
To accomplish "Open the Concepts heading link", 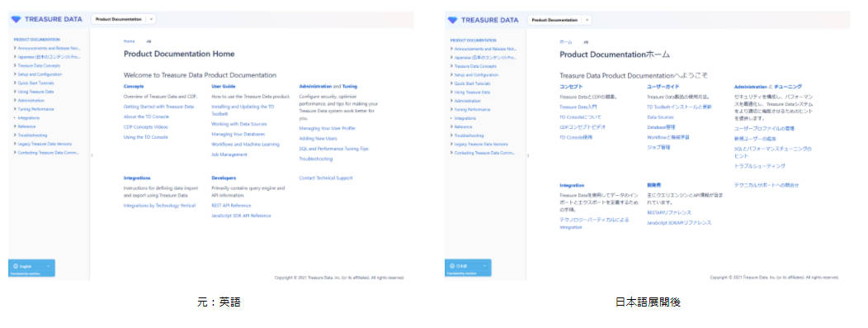I will (134, 87).
